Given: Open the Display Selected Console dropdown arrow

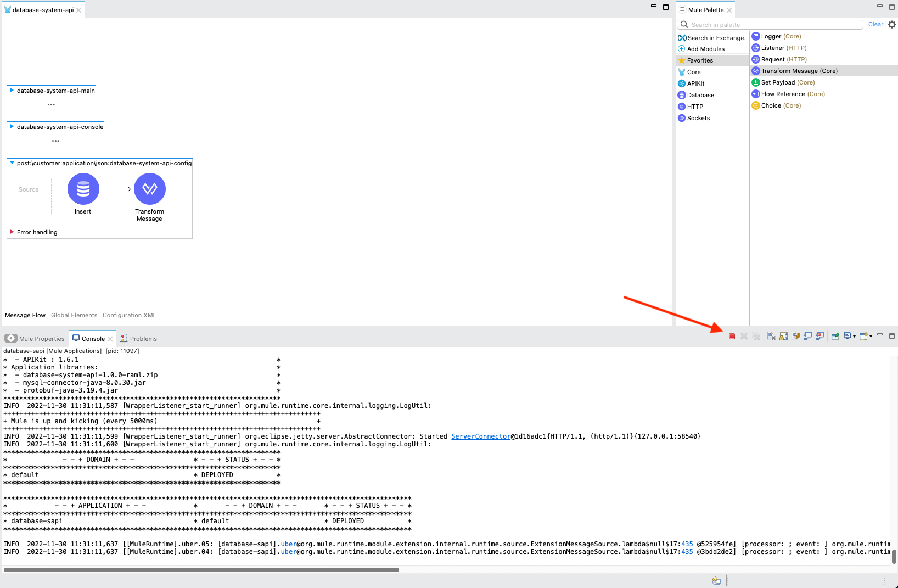Looking at the screenshot, I should point(854,337).
